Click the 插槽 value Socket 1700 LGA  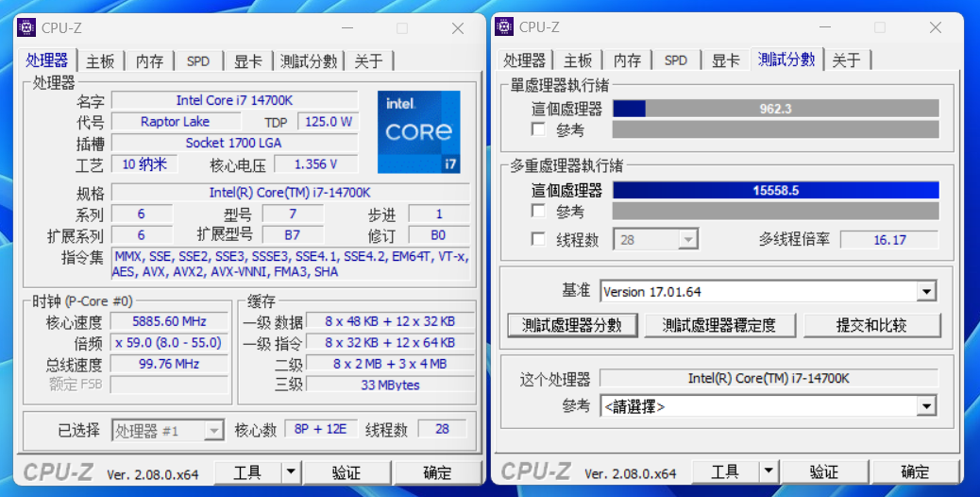[234, 143]
